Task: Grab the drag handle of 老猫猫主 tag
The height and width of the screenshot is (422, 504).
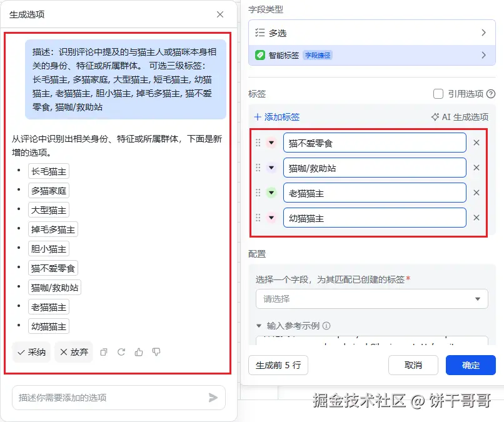Action: point(258,193)
